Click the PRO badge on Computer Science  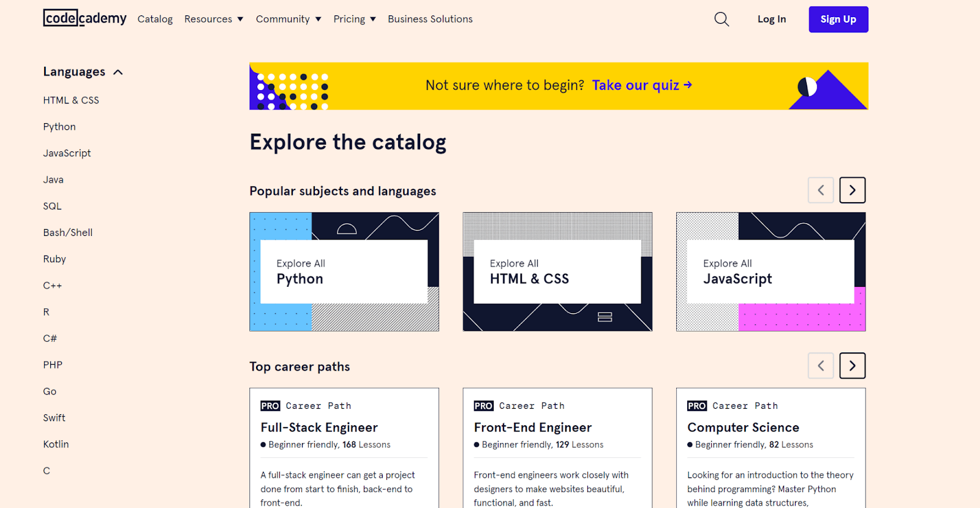point(697,406)
